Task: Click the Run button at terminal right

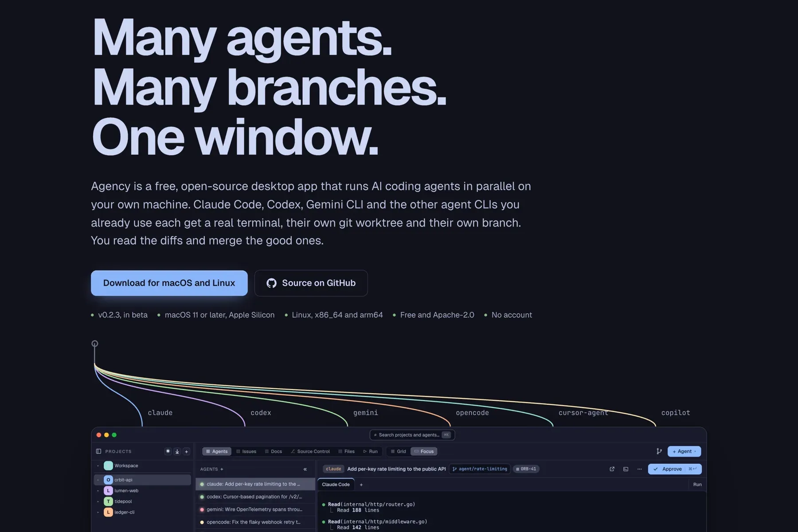Action: 697,485
